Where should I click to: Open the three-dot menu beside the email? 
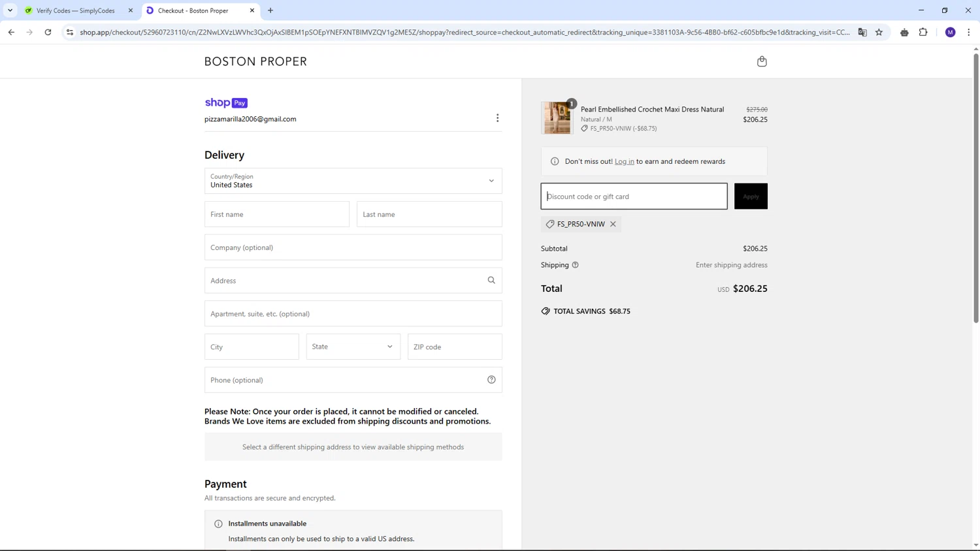point(497,118)
